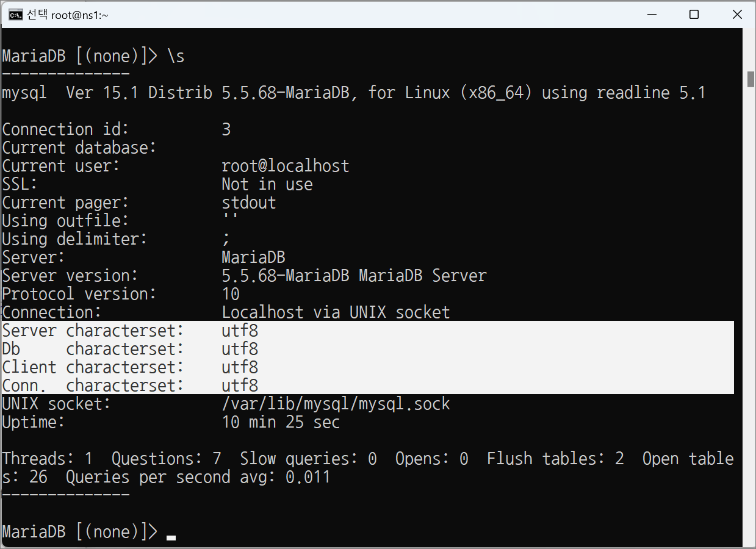Click the UNIX socket path /var/lib/mysql/mysql.sock

tap(336, 404)
